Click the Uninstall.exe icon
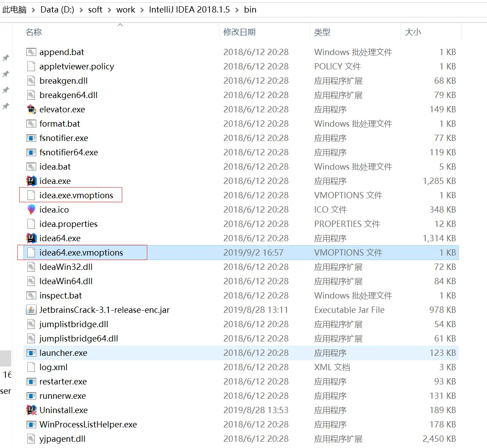The image size is (487, 448). [31, 410]
